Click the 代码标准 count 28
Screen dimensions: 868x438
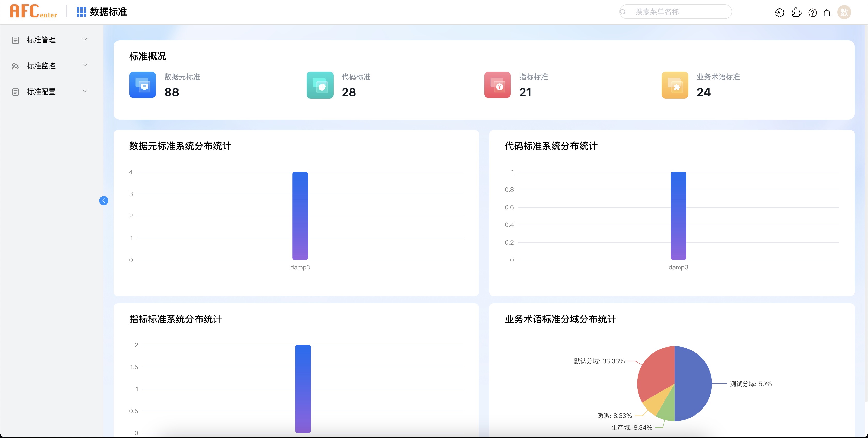[x=349, y=92]
